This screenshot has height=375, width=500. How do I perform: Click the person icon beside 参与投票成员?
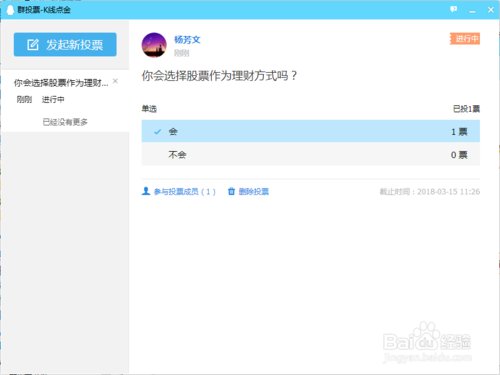pyautogui.click(x=146, y=191)
